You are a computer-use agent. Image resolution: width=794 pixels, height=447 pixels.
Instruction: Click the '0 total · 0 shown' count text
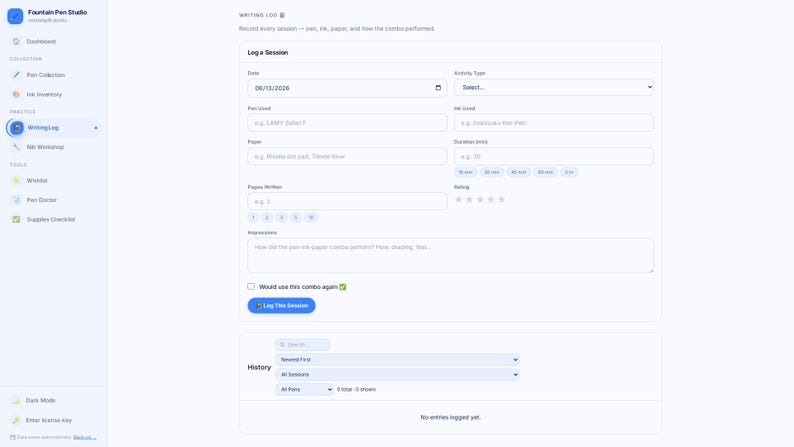point(356,389)
